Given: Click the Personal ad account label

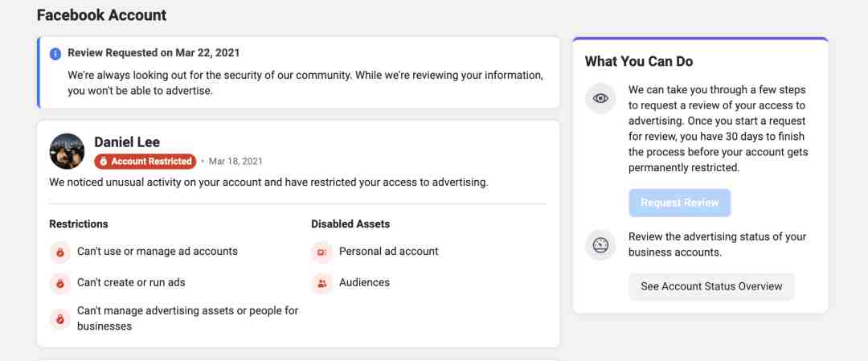Looking at the screenshot, I should (389, 252).
